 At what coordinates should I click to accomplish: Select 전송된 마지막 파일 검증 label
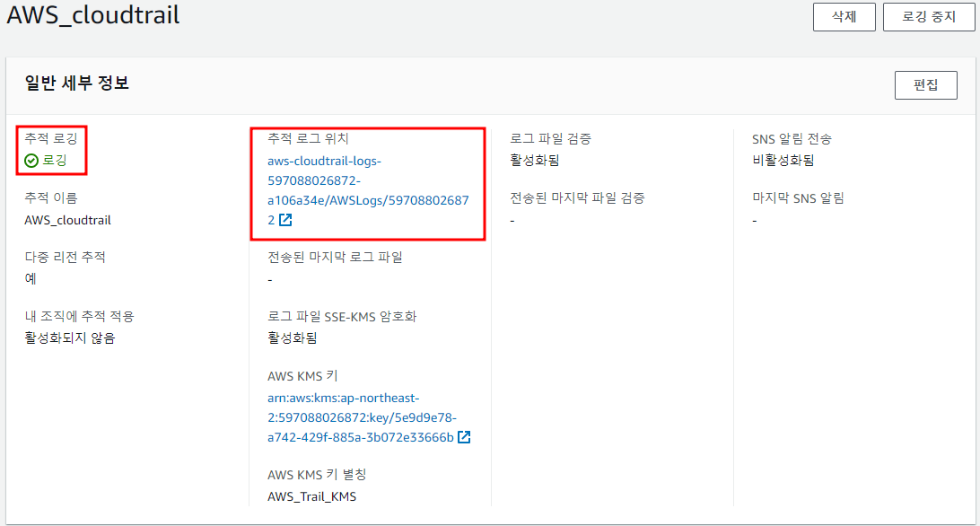578,197
